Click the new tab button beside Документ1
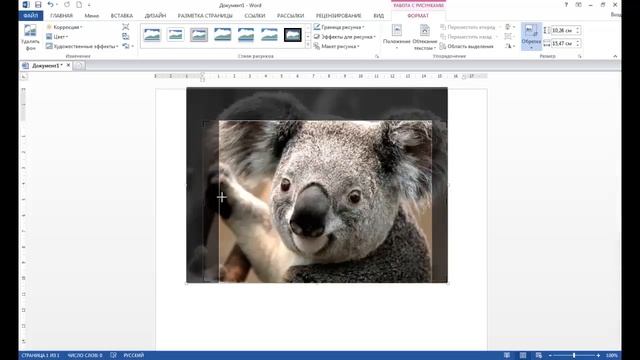Image resolution: width=640 pixels, height=360 pixels. coord(79,65)
